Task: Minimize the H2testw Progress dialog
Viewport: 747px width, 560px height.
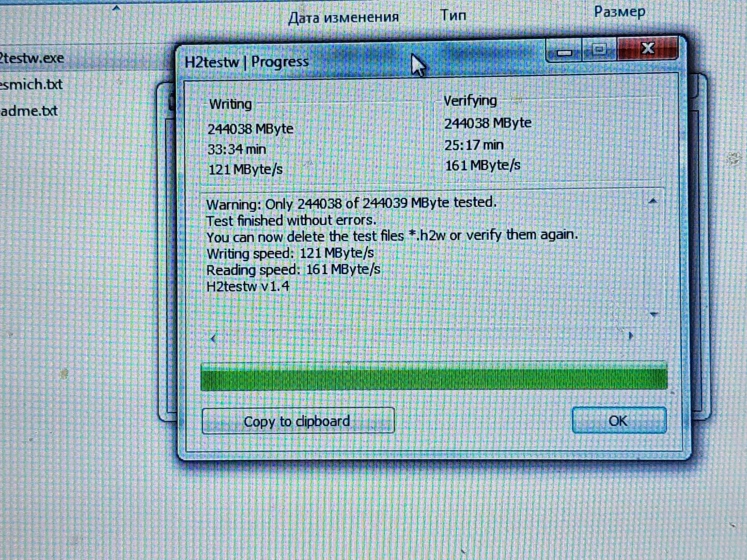Action: tap(564, 52)
